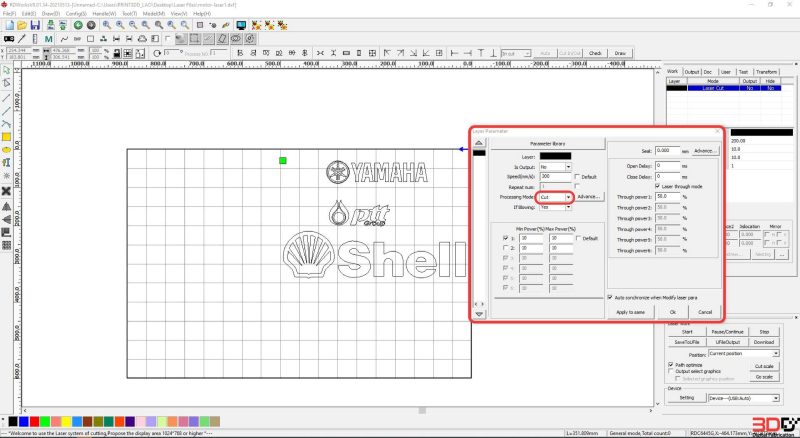The height and width of the screenshot is (438, 800).
Task: Click the cloud shape icon in second toolbar
Action: 142,39
